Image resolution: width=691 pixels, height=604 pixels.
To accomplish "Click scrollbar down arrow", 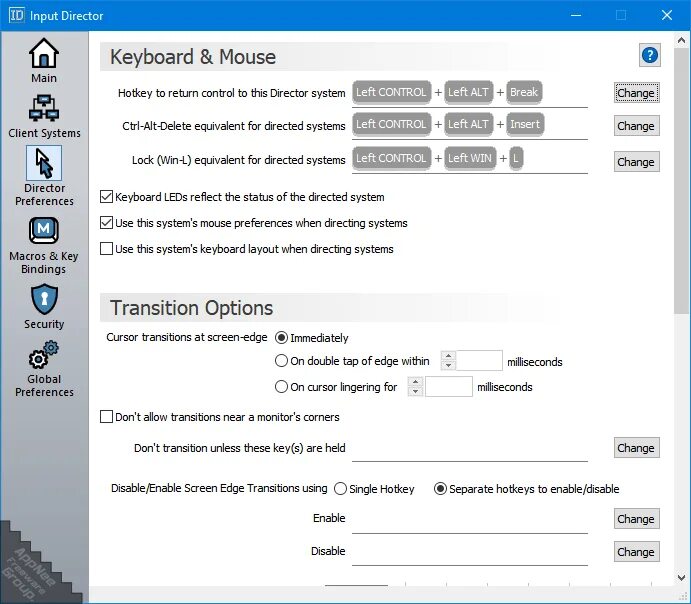I will click(681, 577).
